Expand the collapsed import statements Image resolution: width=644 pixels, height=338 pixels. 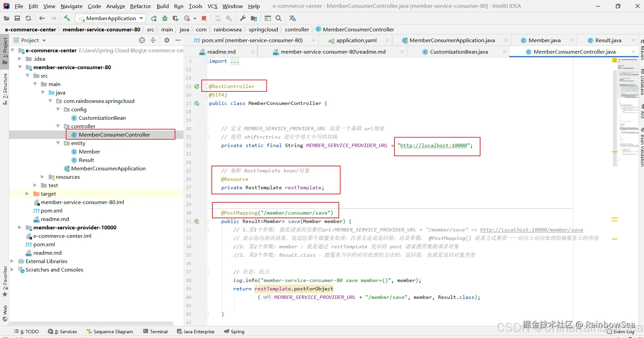(207, 61)
